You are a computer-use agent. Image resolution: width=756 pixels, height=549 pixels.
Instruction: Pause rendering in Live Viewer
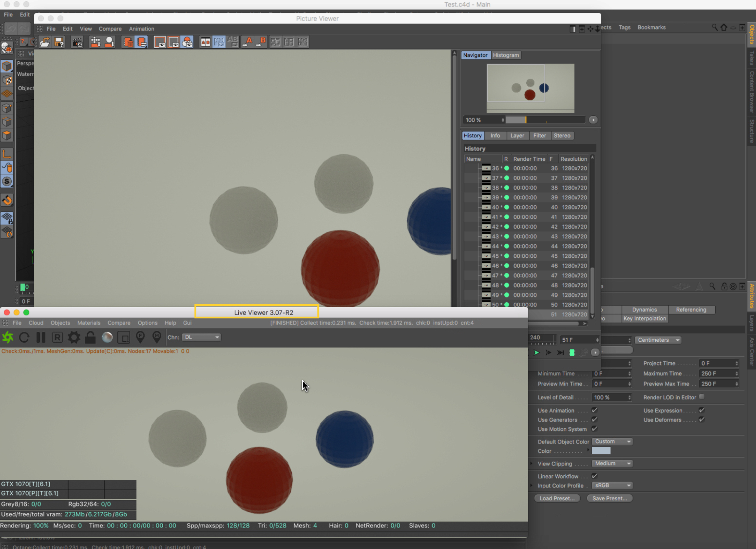41,338
